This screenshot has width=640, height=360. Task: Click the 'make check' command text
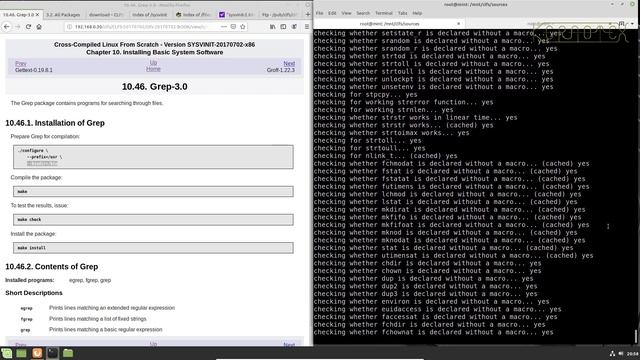(29, 220)
